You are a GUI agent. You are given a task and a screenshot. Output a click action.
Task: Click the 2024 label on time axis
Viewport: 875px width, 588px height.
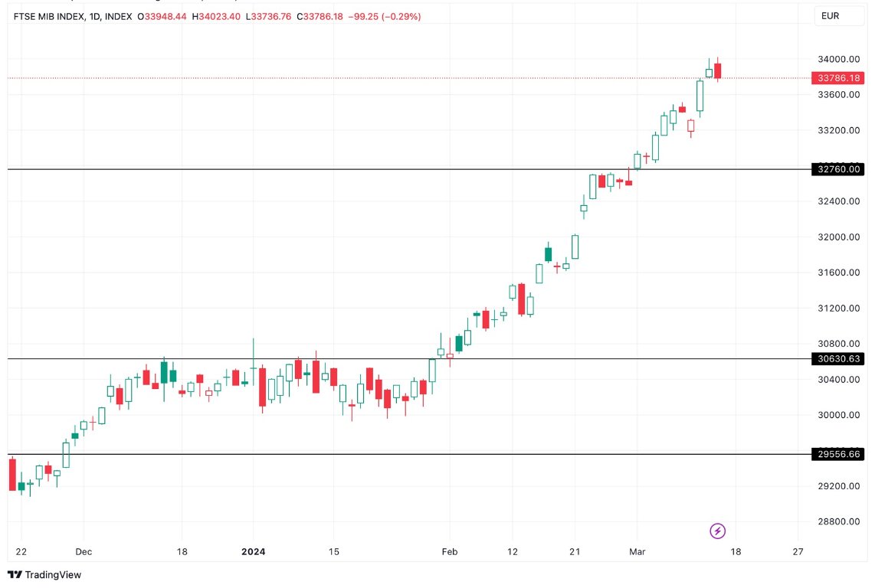click(254, 551)
